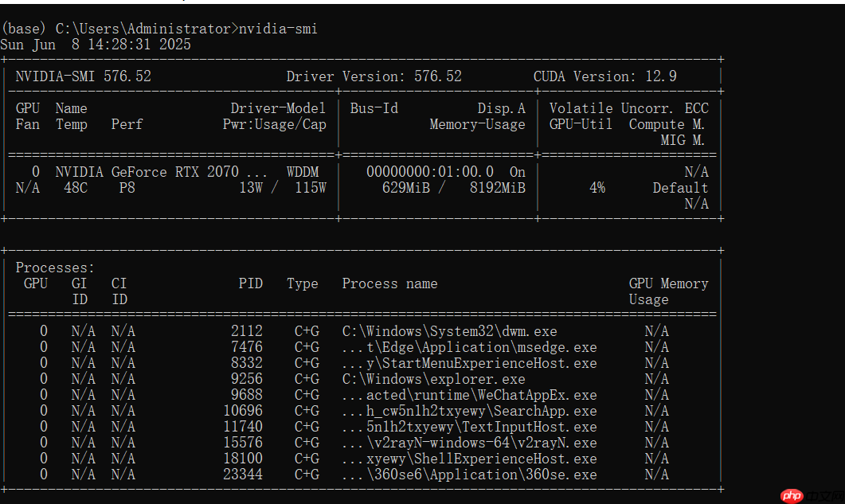Viewport: 845px width, 504px height.
Task: Click the timestamp line Sun Jun 8
Action: point(96,45)
